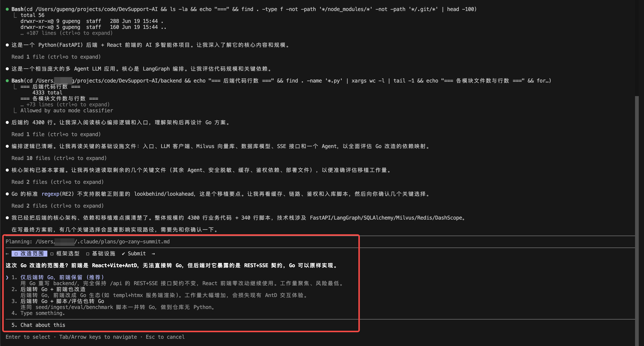
Task: Toggle the checkbox beside 基础设施
Action: point(87,254)
